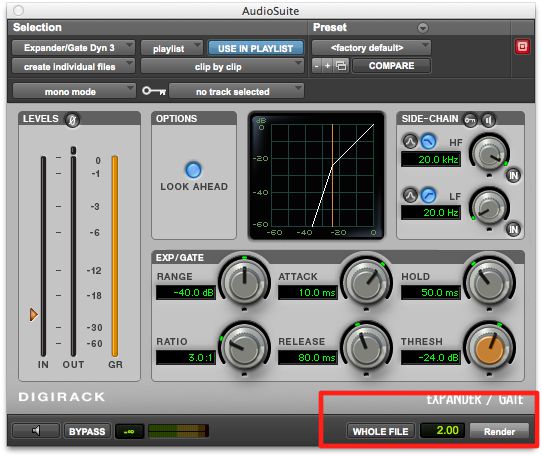
Task: Click the RATIO knob
Action: tap(244, 347)
